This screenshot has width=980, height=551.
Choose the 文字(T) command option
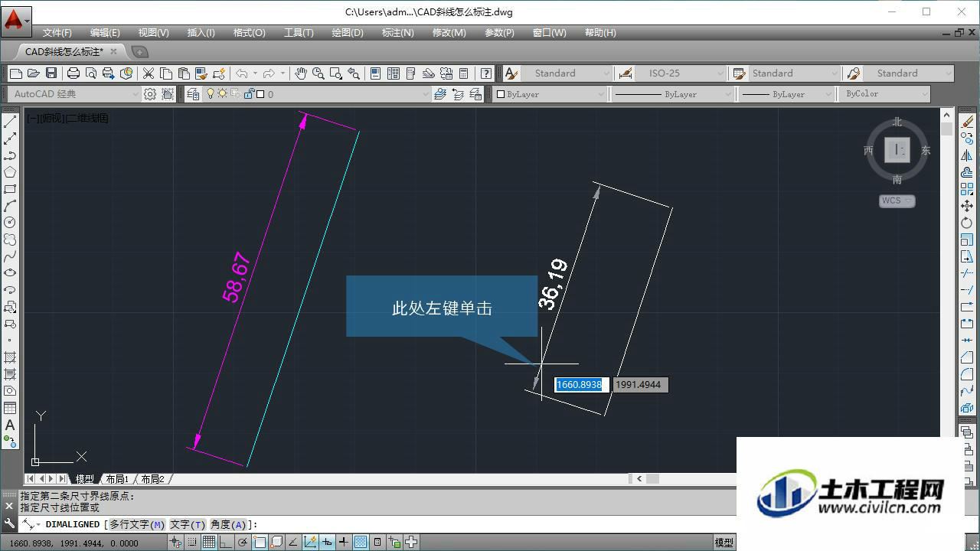188,524
